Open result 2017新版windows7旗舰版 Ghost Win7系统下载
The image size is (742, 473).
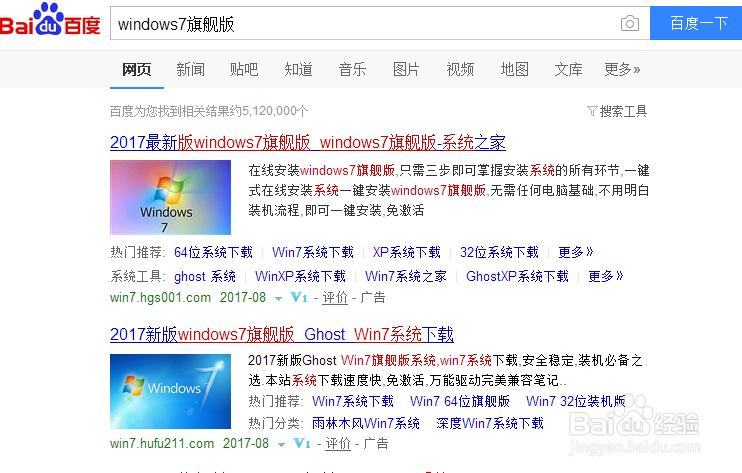click(282, 334)
